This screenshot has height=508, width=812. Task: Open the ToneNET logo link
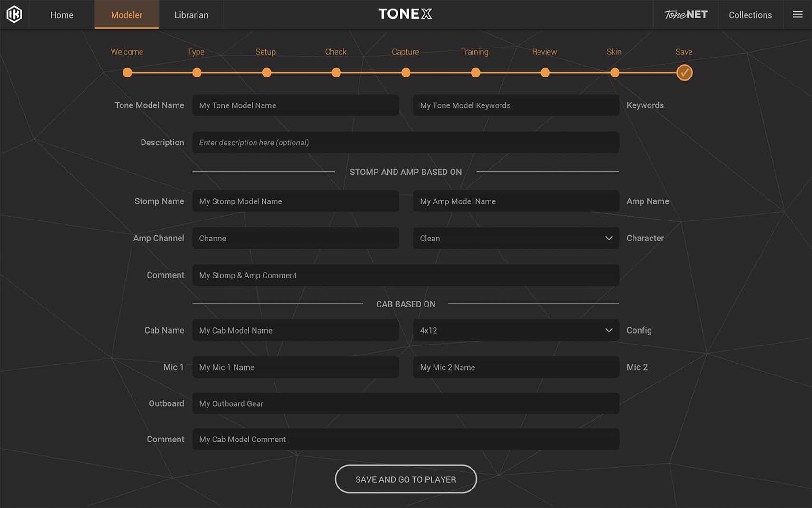[685, 14]
